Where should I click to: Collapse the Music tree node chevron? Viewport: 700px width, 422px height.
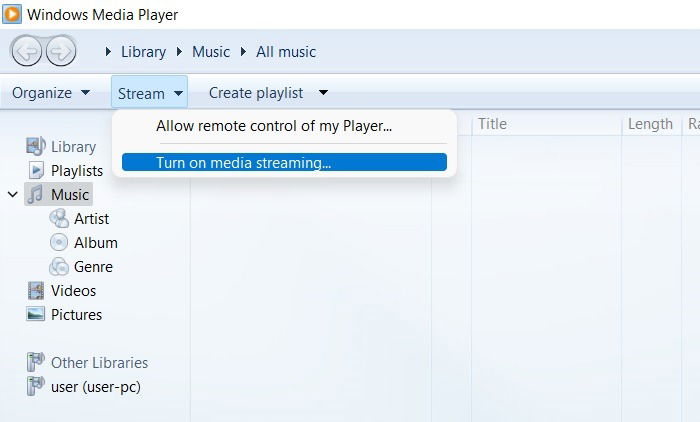(13, 194)
